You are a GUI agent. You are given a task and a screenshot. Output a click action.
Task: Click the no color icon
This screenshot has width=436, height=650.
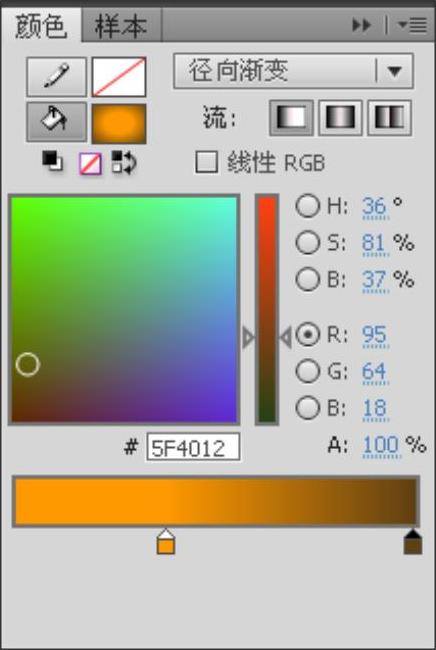tap(90, 163)
